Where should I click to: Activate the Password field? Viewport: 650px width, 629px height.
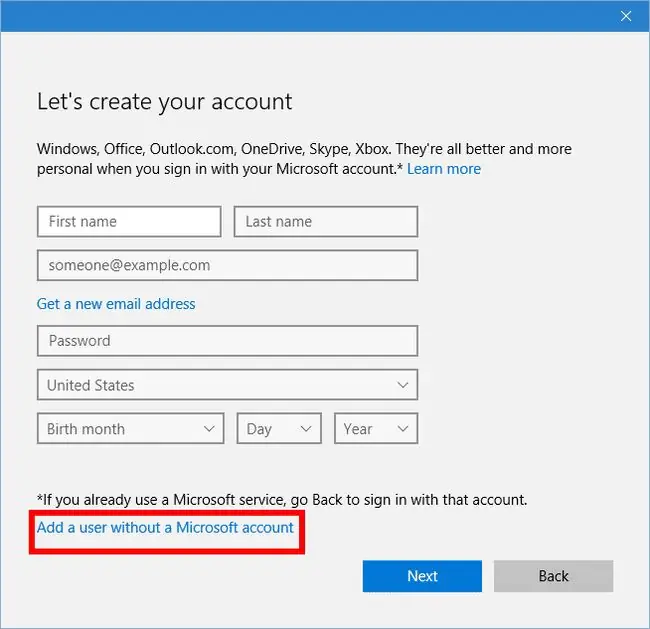pos(227,341)
